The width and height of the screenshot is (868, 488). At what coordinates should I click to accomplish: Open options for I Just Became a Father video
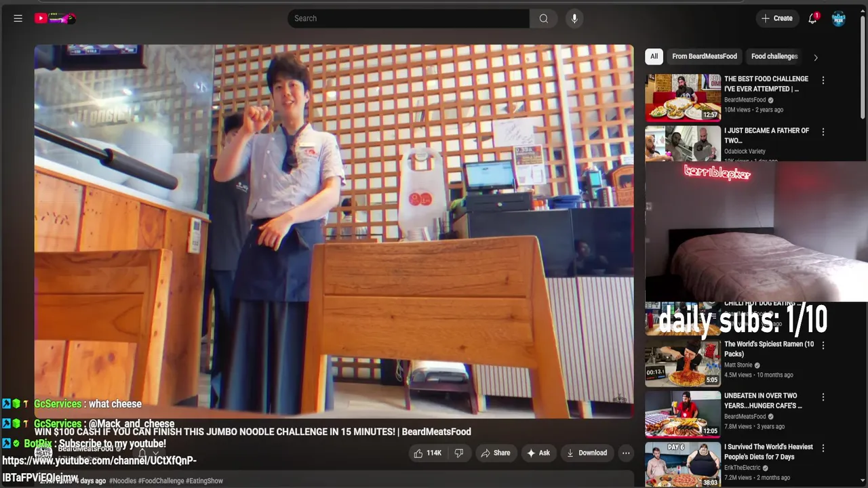(823, 131)
